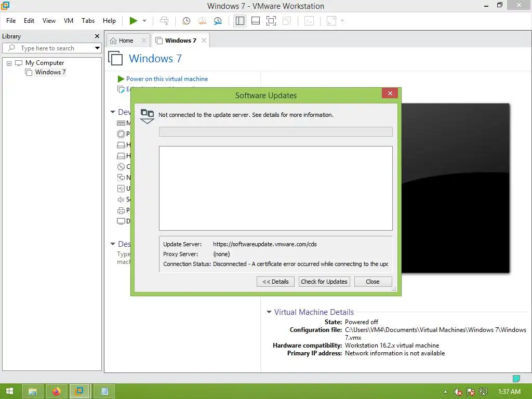
Task: Show hidden tray icons arrow
Action: [445, 392]
